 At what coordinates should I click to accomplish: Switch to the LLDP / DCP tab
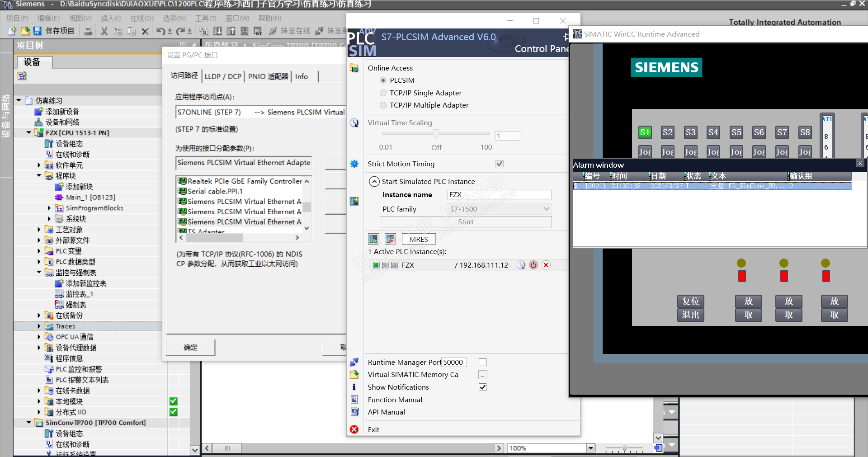223,76
